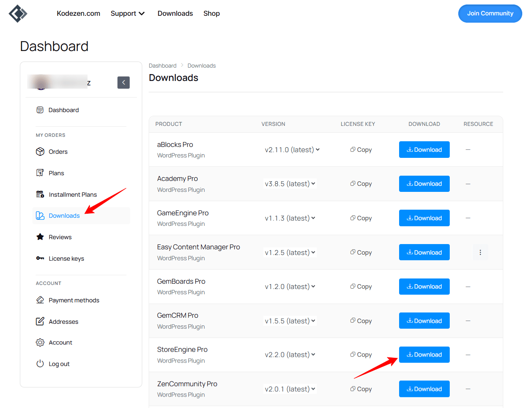Copy license key for StoreEngine Pro
532x408 pixels.
[x=361, y=355]
